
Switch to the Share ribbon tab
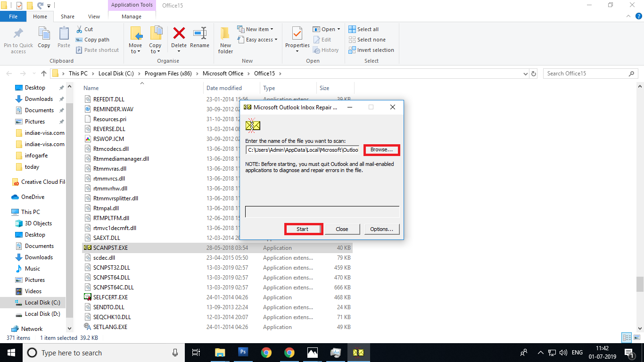67,16
